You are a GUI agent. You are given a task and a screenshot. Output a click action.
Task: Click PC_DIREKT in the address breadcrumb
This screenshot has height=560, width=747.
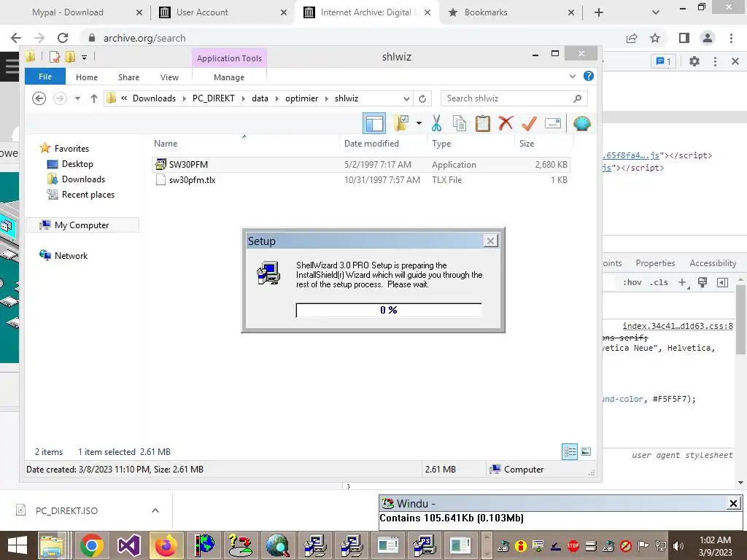point(214,98)
